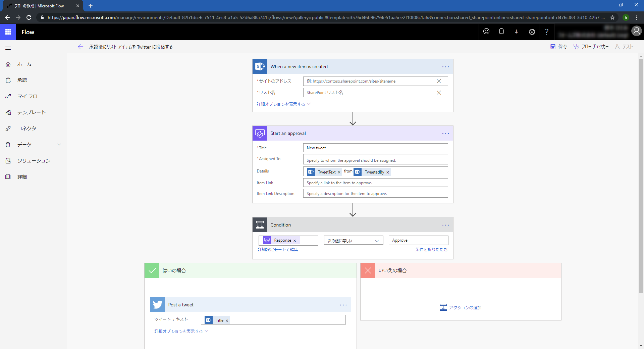This screenshot has height=349, width=644.
Task: Save the flow with 保存
Action: point(559,47)
